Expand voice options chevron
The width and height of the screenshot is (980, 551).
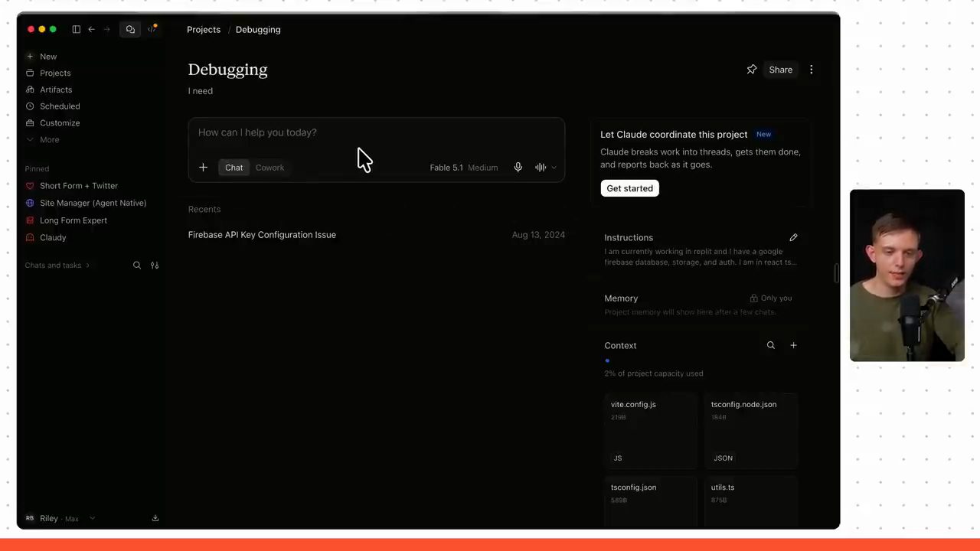(x=554, y=168)
